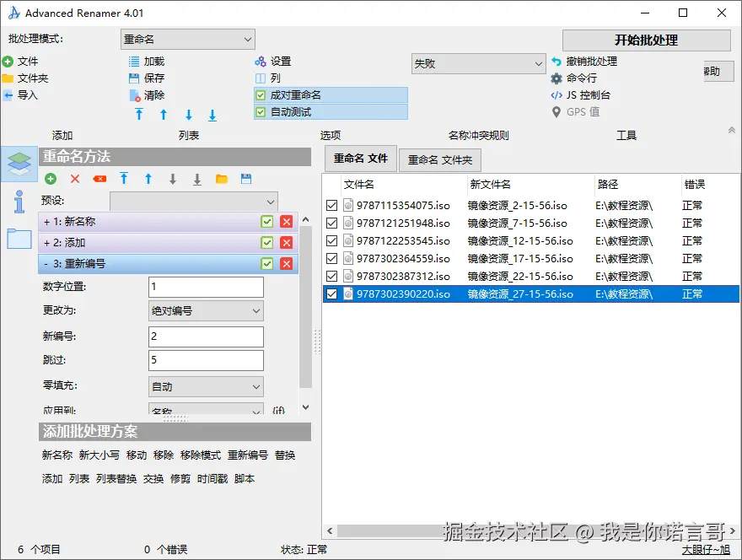Viewport: 742px width, 560px height.
Task: Click the 跳过 input field
Action: coord(206,360)
